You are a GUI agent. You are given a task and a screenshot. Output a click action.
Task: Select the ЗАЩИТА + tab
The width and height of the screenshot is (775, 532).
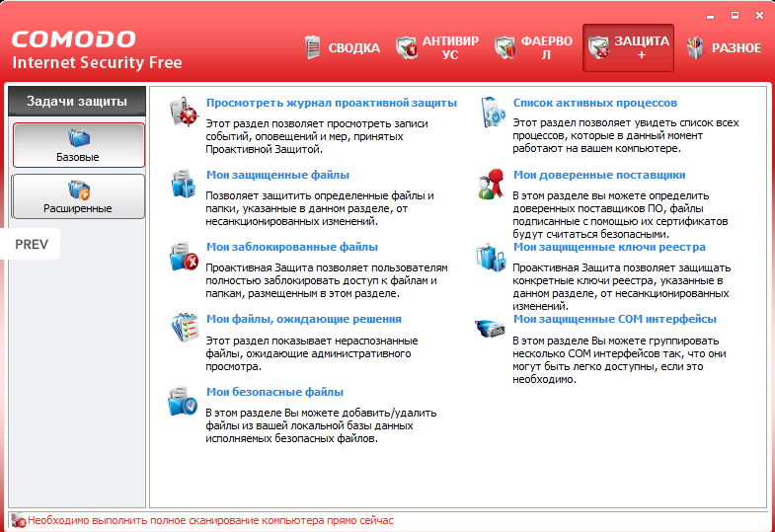click(x=628, y=48)
